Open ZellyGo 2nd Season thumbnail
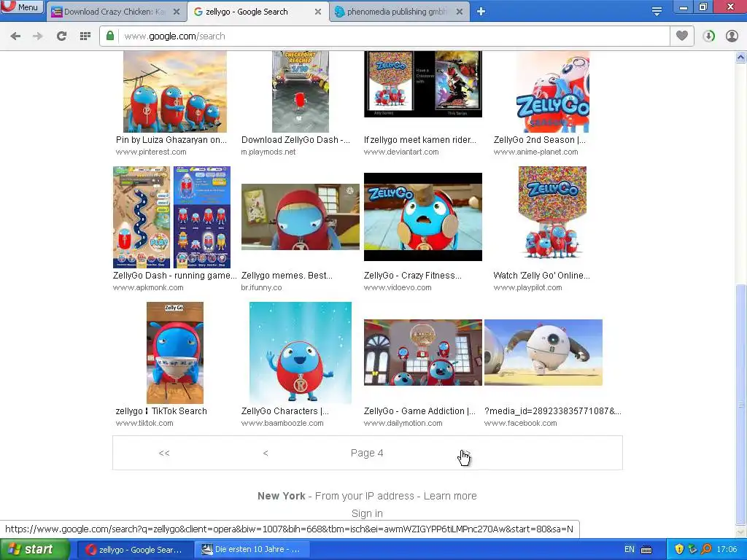Screen dimensions: 747x560 [x=553, y=91]
